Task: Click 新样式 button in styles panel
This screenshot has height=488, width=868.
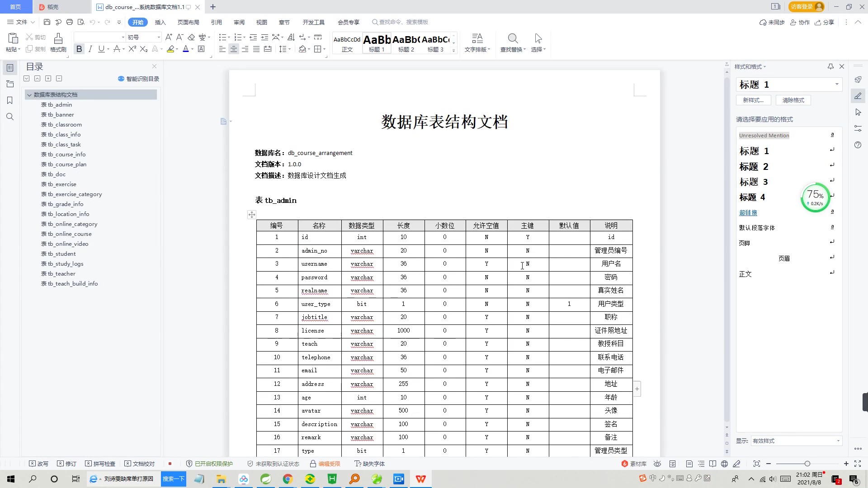Action: (x=754, y=99)
